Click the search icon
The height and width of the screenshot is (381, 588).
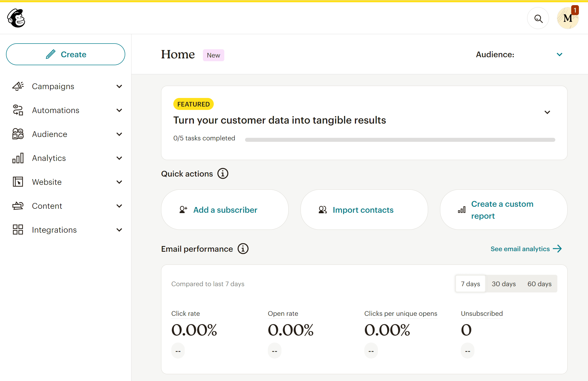coord(538,19)
